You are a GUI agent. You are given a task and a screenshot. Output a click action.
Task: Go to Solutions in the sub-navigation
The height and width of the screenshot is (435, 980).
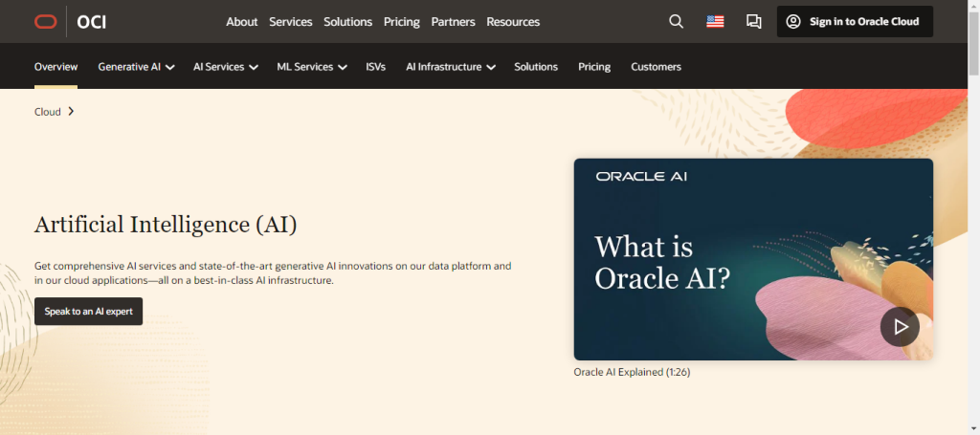[x=536, y=67]
